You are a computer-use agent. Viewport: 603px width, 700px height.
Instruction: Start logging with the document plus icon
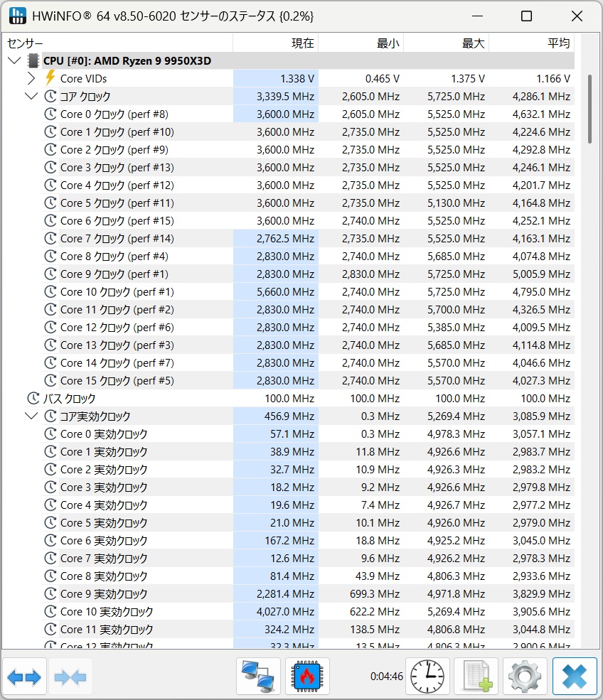tap(476, 677)
